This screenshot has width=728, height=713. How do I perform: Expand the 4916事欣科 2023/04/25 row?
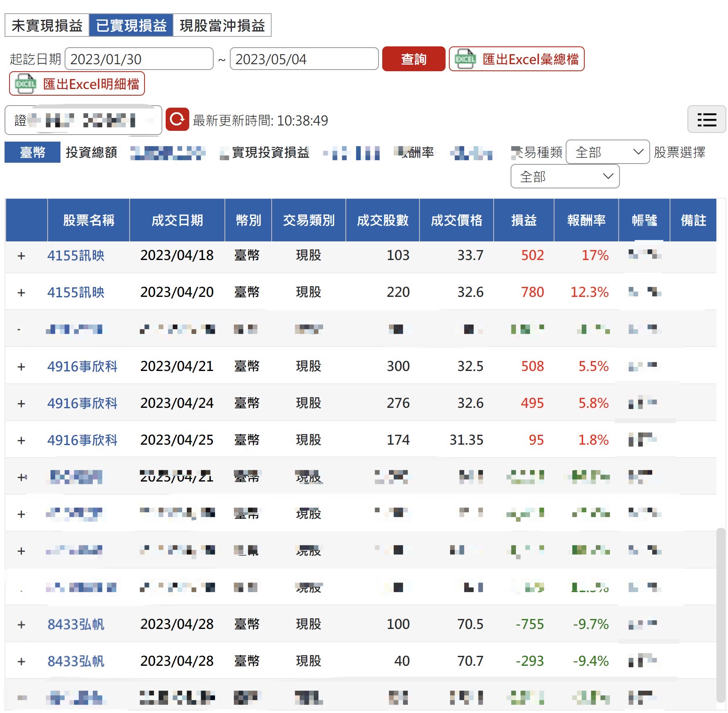(22, 441)
